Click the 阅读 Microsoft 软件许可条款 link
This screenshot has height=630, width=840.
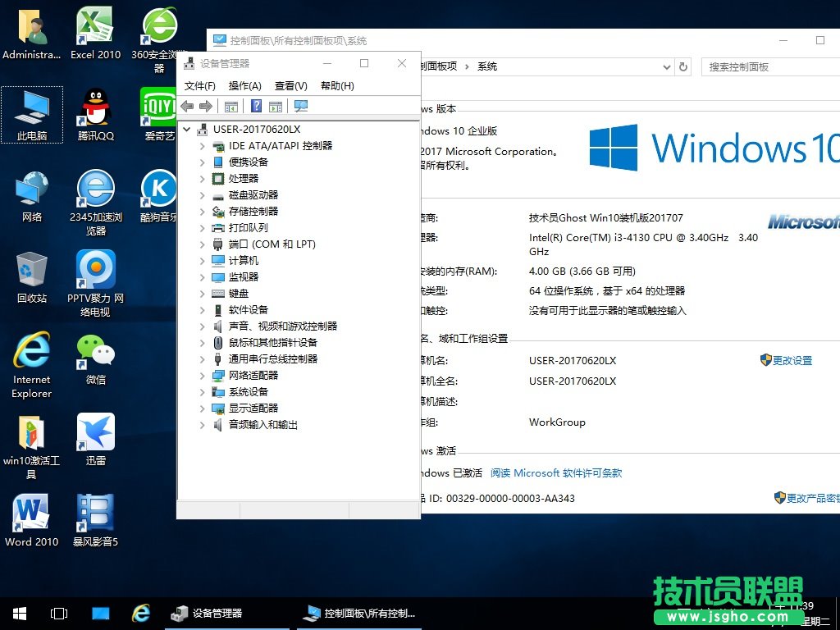556,473
